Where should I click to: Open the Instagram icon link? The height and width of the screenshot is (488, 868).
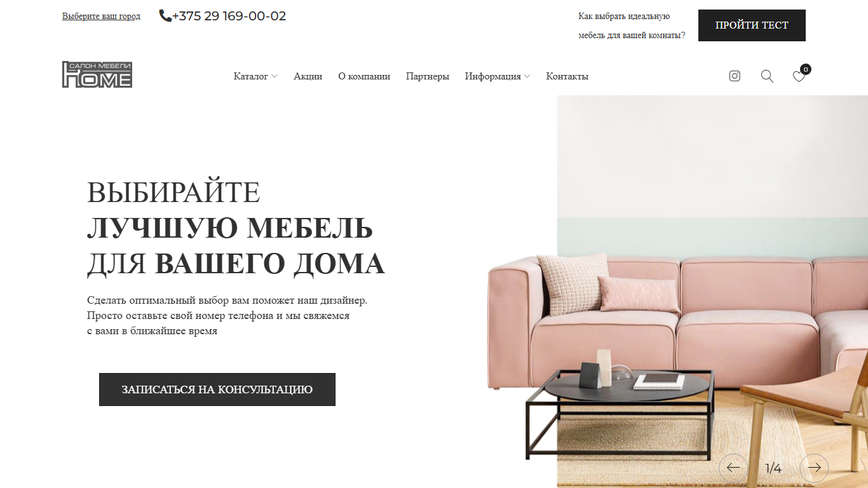pyautogui.click(x=735, y=76)
